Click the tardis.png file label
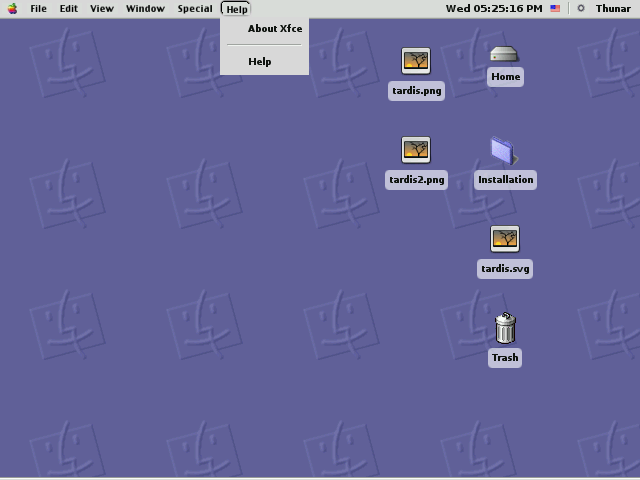 click(x=416, y=91)
